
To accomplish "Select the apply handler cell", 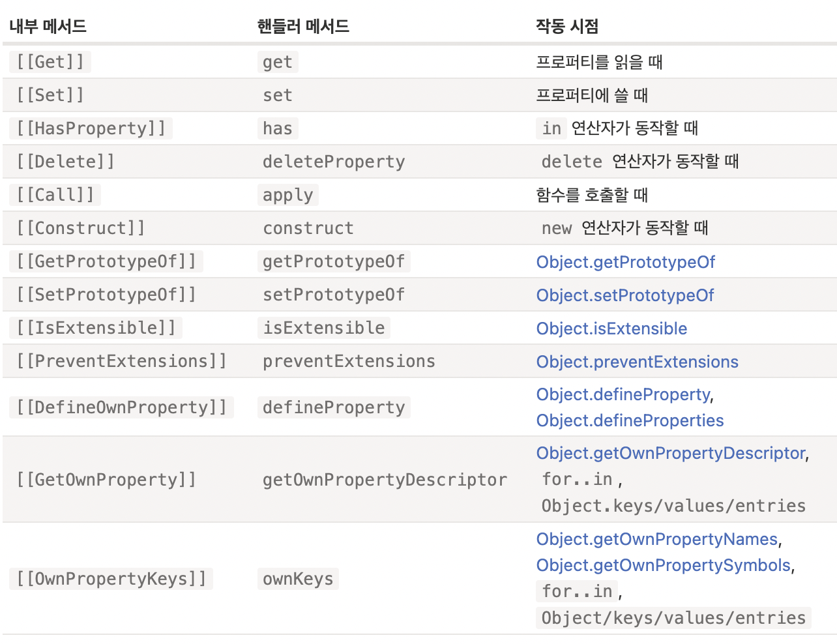I will coord(288,195).
